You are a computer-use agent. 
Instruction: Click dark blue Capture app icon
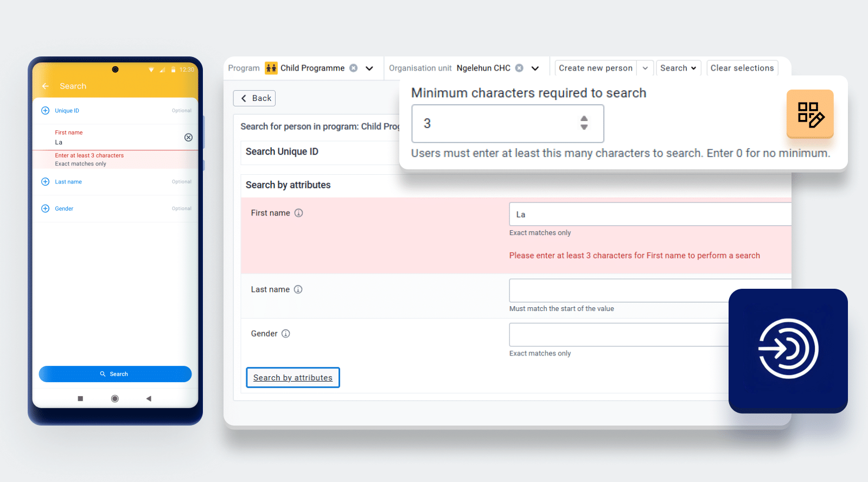[788, 350]
